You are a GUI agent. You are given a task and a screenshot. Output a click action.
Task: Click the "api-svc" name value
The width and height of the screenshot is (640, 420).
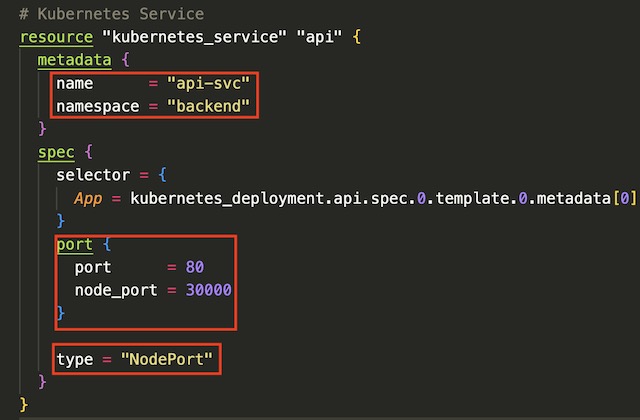pos(211,83)
